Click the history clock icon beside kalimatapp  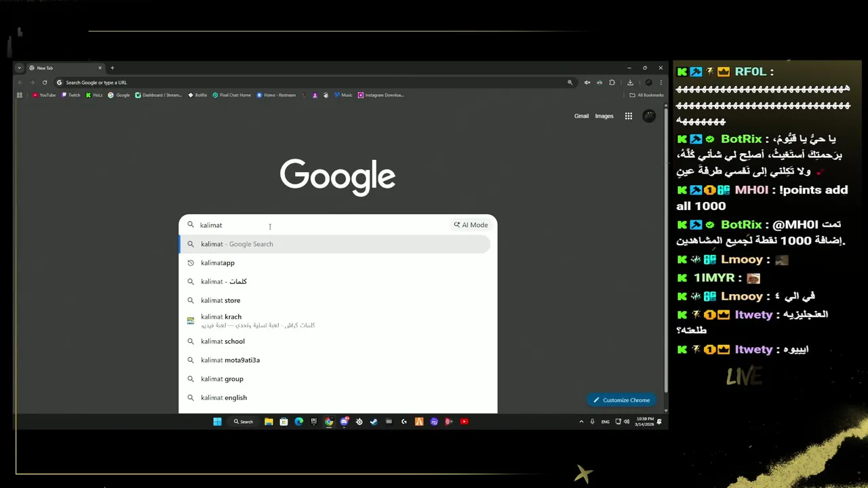pos(191,263)
